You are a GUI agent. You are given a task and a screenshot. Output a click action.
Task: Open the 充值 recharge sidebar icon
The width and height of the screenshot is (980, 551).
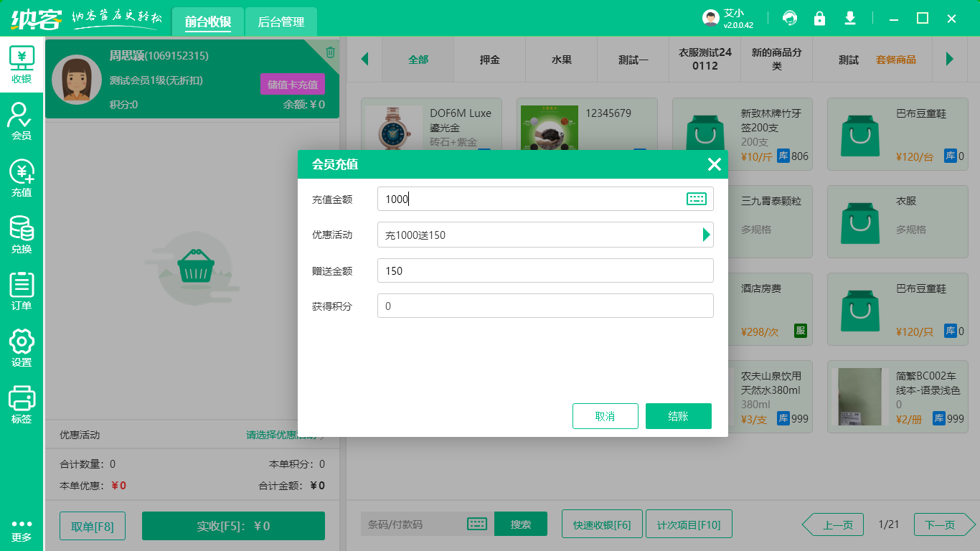22,178
